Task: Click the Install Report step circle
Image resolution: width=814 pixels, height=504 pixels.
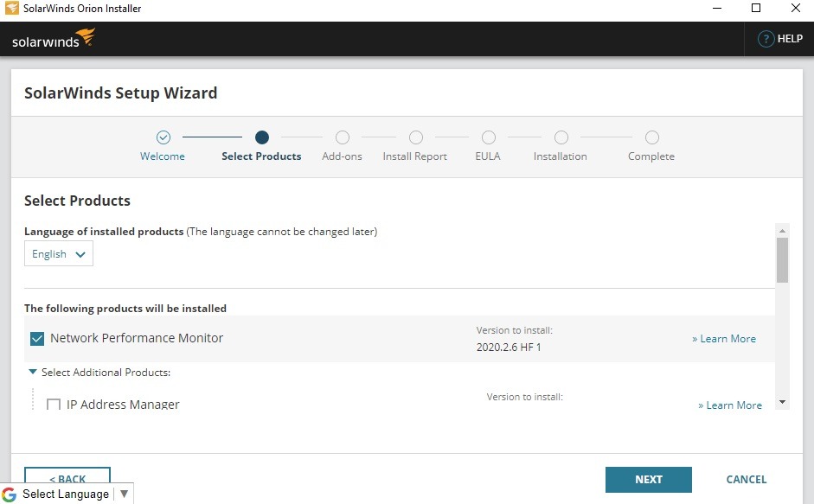Action: pos(416,137)
